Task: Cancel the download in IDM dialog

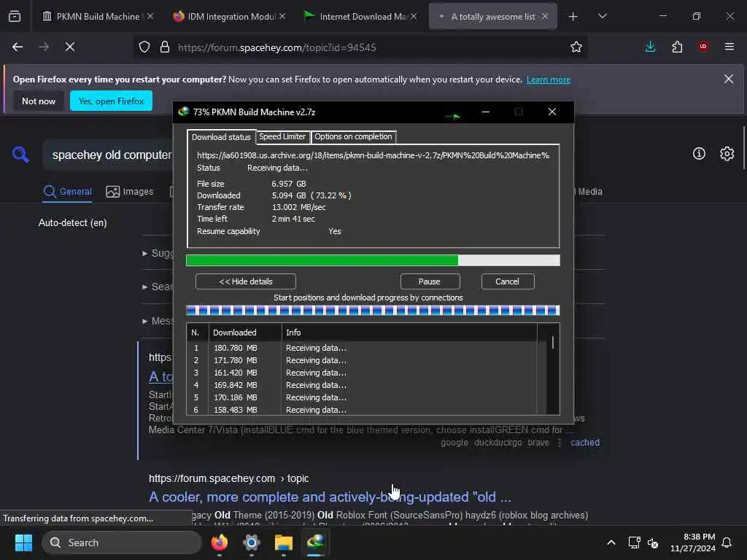Action: 508,281
